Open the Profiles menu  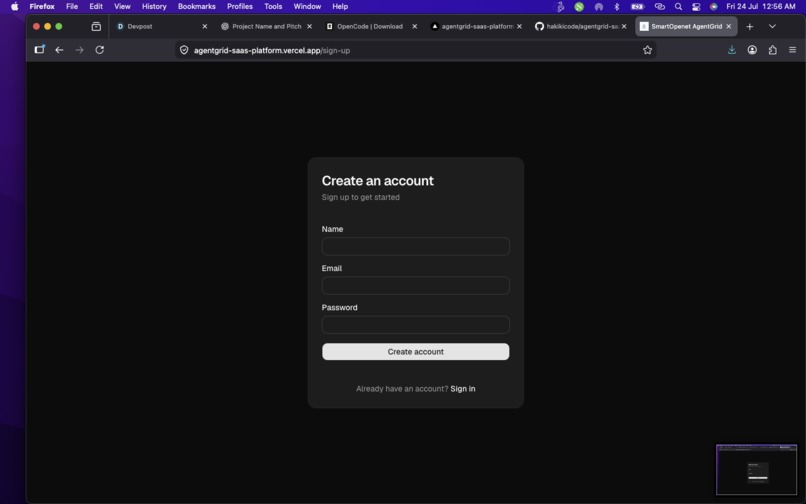[240, 6]
